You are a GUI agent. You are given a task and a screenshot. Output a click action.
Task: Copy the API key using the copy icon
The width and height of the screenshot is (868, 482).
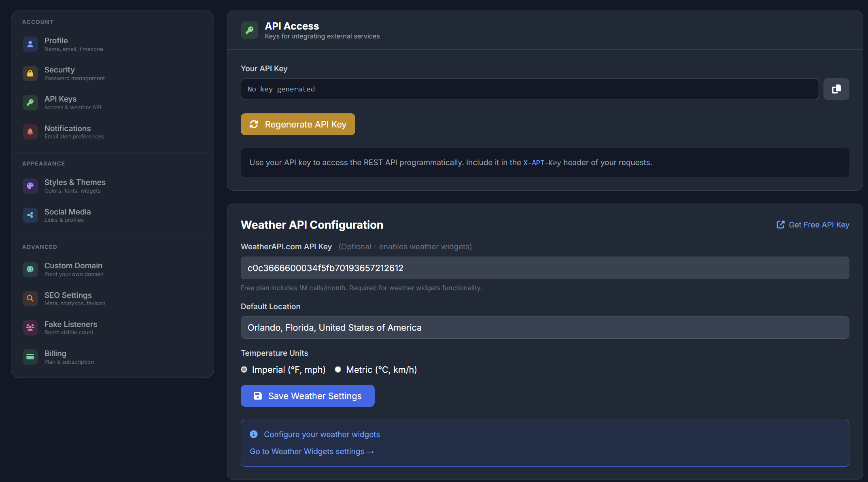[836, 89]
